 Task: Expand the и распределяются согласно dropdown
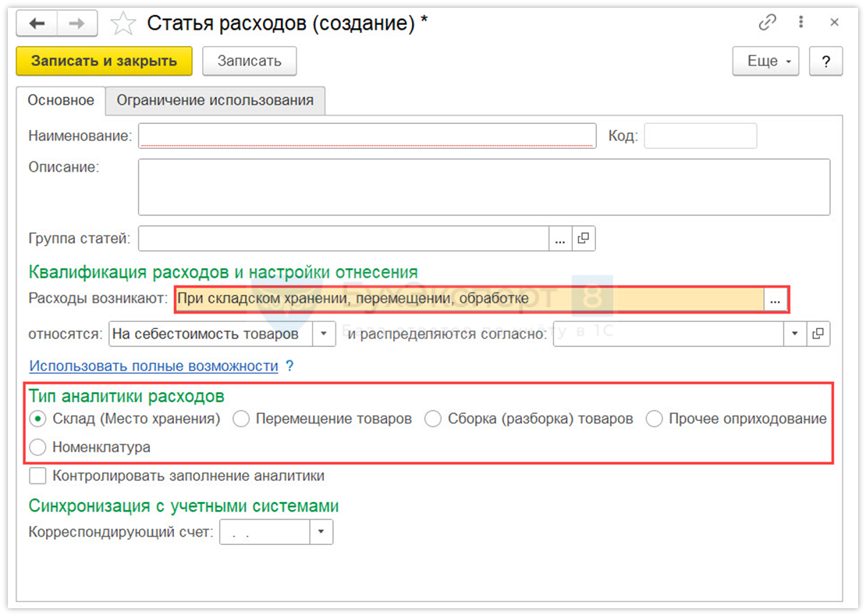click(795, 334)
